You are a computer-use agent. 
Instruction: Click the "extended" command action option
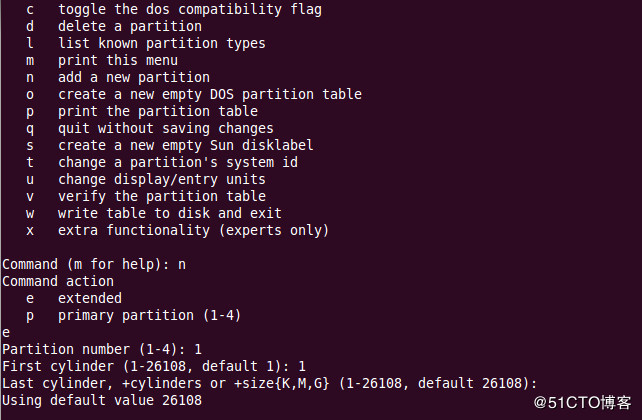[90, 298]
